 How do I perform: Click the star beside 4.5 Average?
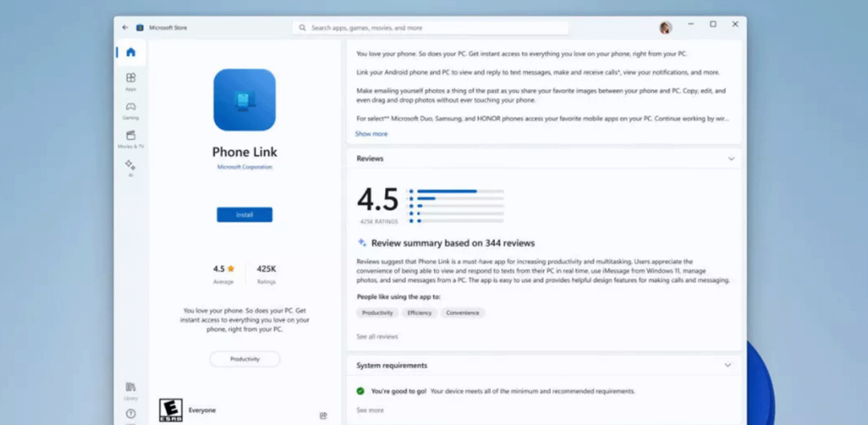pos(230,269)
